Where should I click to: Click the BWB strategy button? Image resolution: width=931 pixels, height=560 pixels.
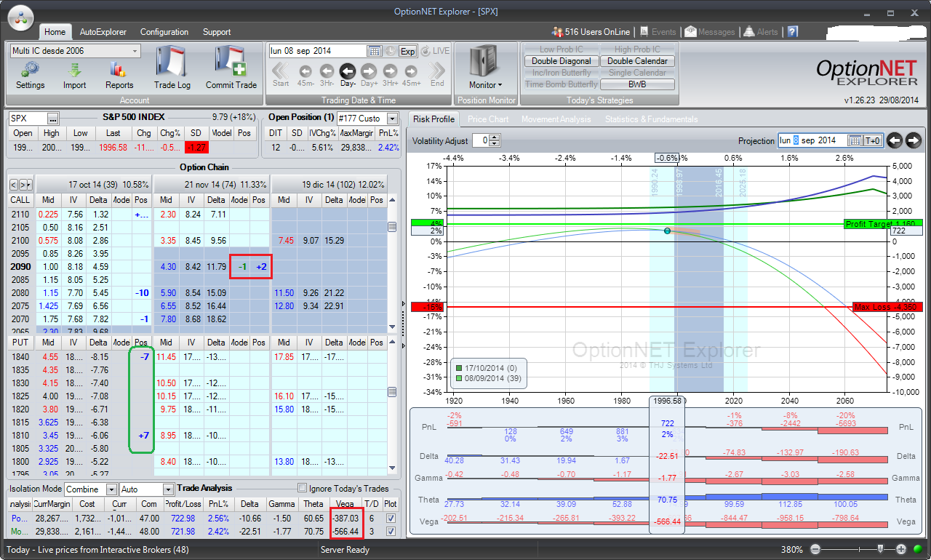click(637, 84)
